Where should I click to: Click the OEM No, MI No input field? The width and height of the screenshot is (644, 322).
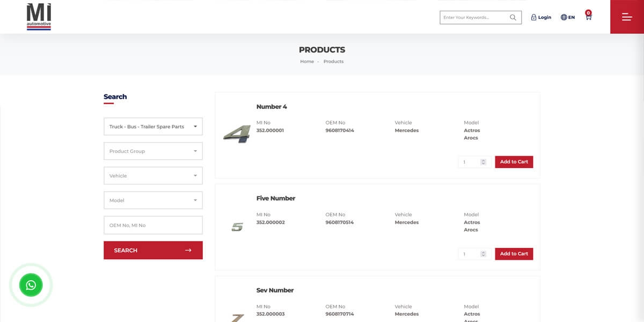pyautogui.click(x=153, y=225)
